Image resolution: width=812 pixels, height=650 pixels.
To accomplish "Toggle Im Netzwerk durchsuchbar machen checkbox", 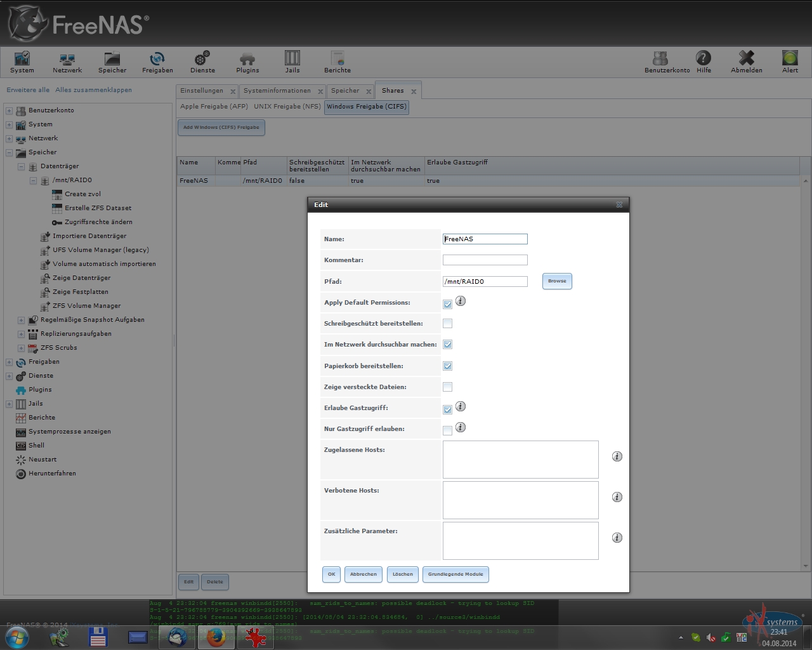I will (447, 345).
